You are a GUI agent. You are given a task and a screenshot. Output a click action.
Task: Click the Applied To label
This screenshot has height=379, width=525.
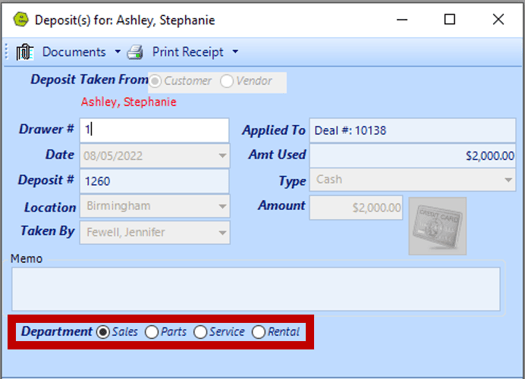tap(274, 130)
